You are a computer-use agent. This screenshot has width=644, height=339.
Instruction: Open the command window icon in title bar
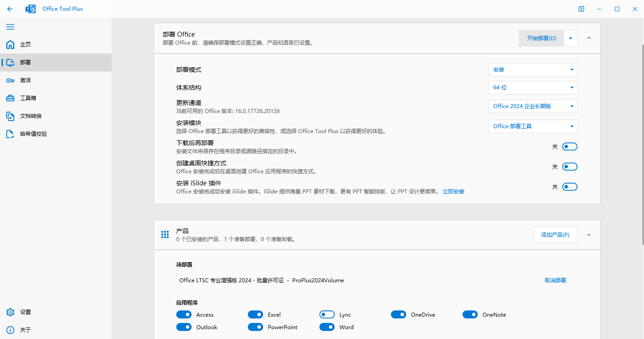click(581, 9)
